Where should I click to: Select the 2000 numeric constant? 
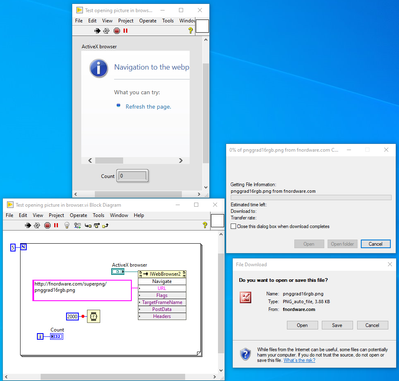72,316
